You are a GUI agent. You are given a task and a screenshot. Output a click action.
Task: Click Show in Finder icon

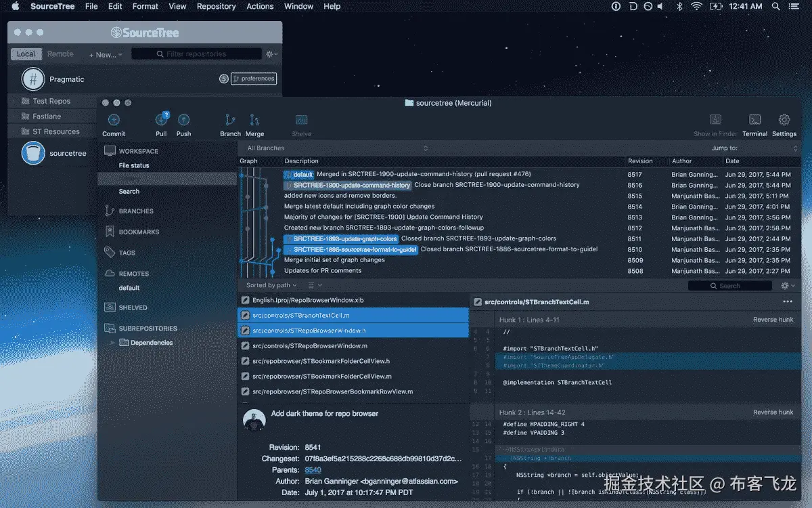715,120
